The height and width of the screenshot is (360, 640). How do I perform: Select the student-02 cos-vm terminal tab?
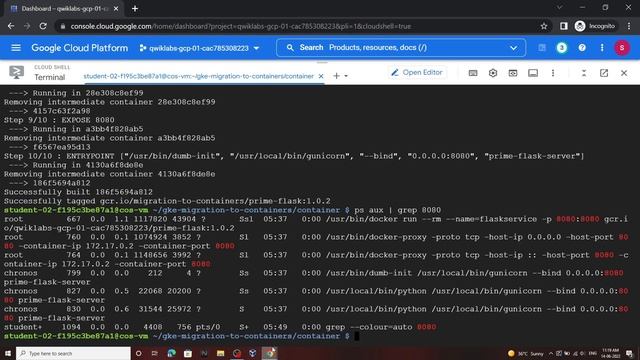point(198,76)
